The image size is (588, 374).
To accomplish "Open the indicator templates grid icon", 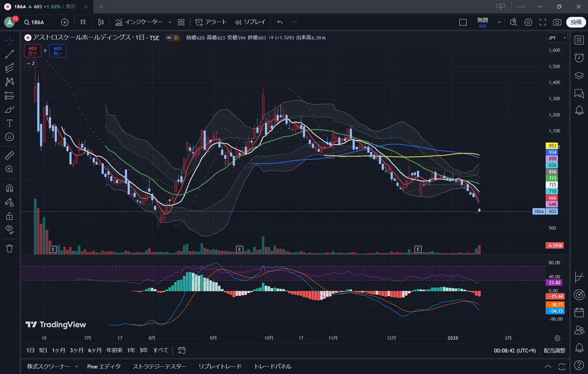I will [x=181, y=22].
